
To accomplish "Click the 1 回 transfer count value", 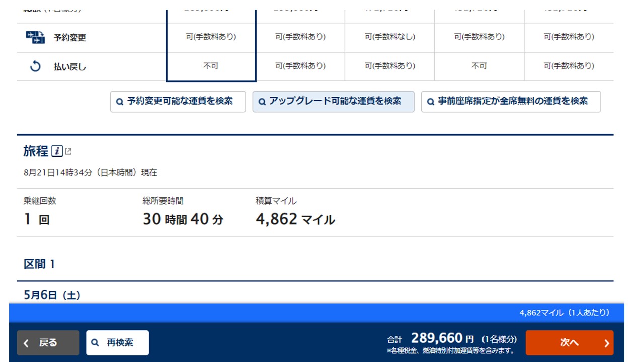I will [37, 220].
